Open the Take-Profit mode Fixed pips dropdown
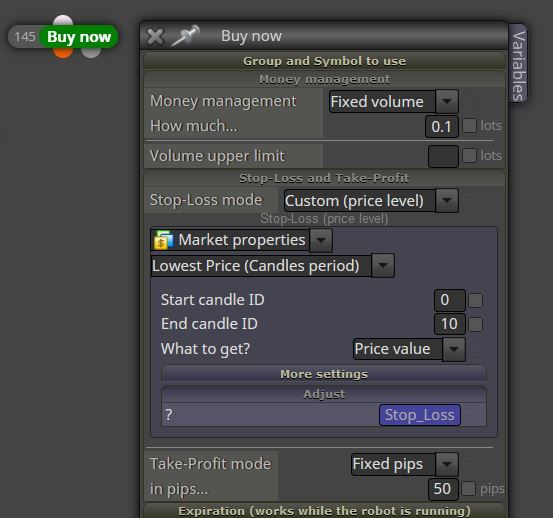Screen dimensions: 553x518 [x=405, y=464]
